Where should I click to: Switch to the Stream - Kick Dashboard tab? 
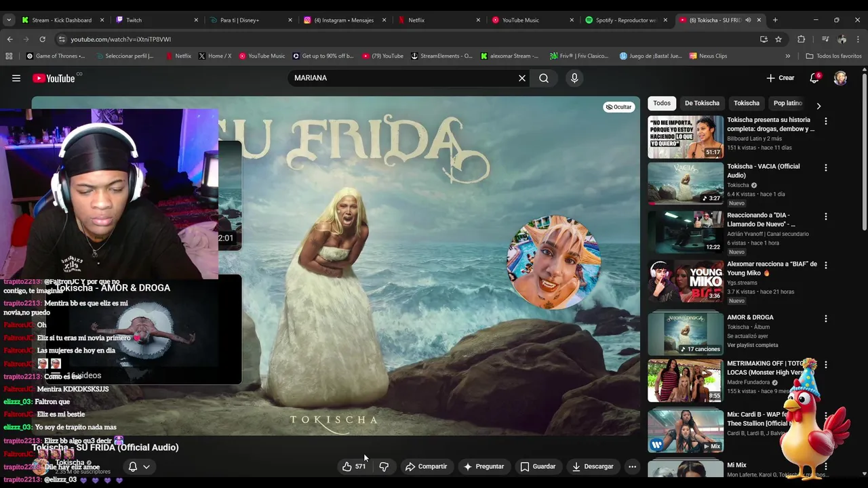click(x=62, y=20)
